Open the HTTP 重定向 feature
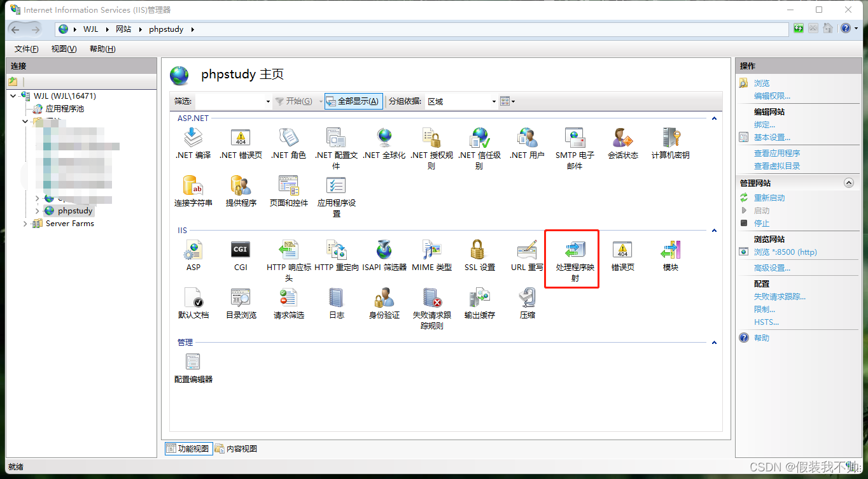The width and height of the screenshot is (868, 479). (336, 256)
